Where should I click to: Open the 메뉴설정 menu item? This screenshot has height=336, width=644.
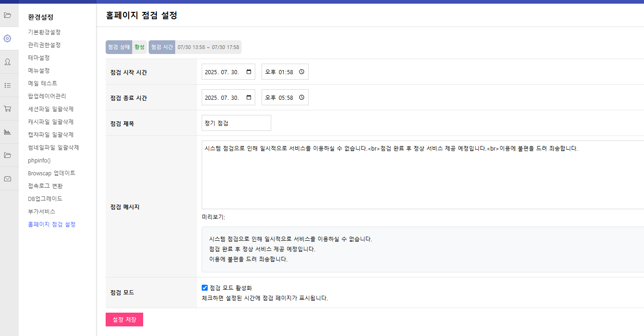[39, 70]
